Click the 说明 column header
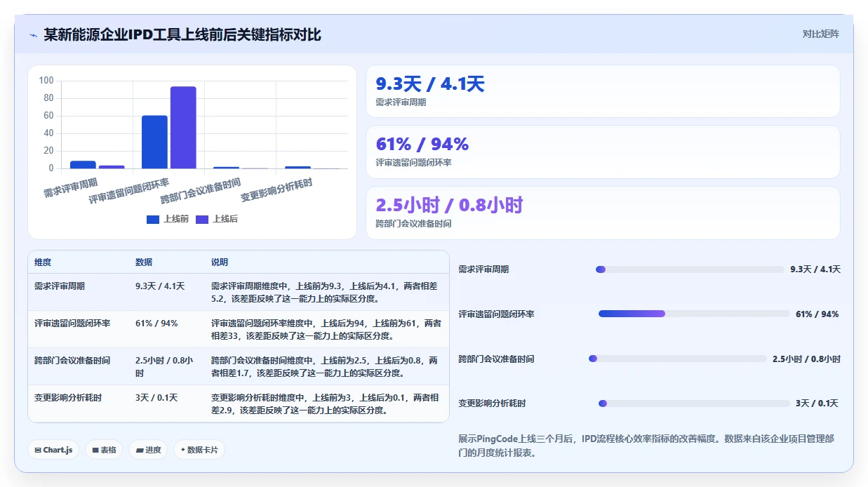 [x=220, y=262]
